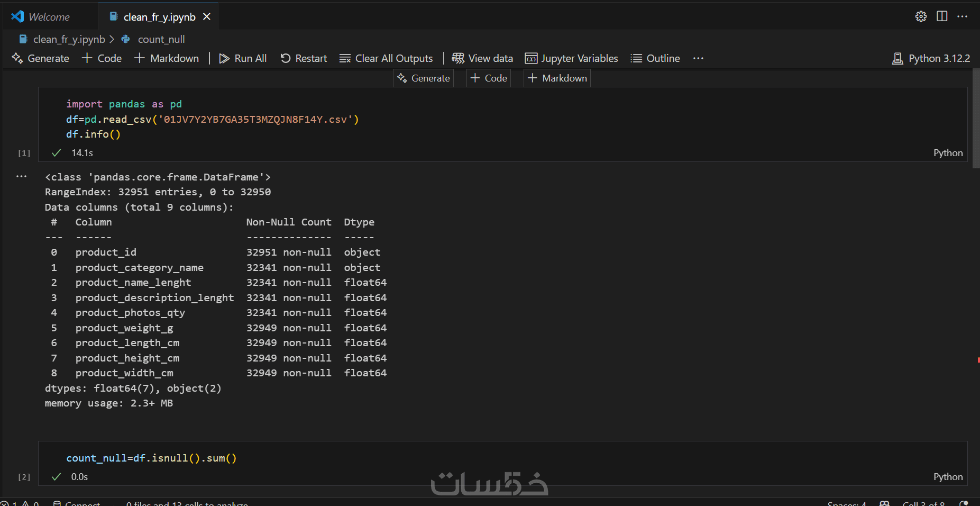Close the clean_fr_y.ipynb tab
Viewport: 980px width, 506px height.
pyautogui.click(x=207, y=17)
